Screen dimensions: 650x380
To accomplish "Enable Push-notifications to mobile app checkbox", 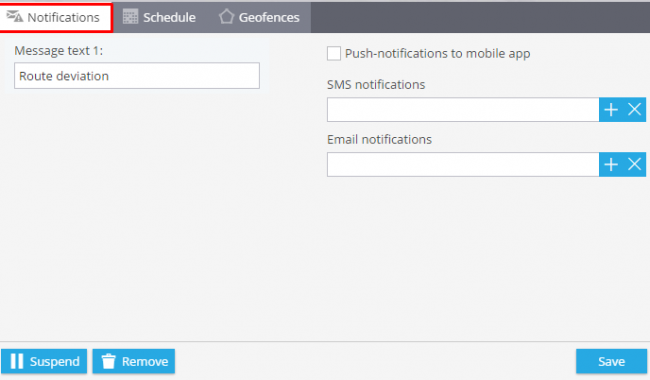I will 334,53.
